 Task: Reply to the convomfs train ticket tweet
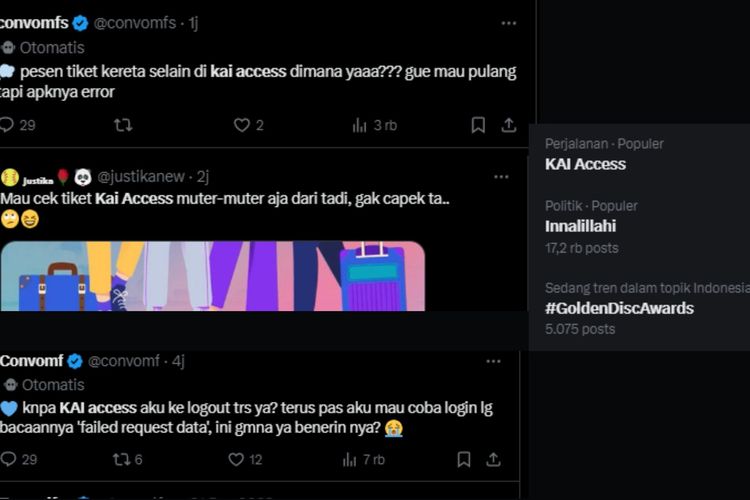[7, 125]
